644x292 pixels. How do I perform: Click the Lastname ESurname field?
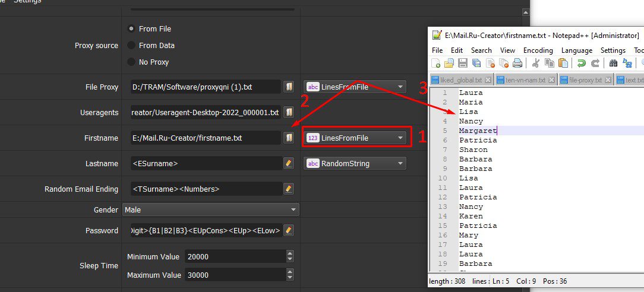point(206,163)
